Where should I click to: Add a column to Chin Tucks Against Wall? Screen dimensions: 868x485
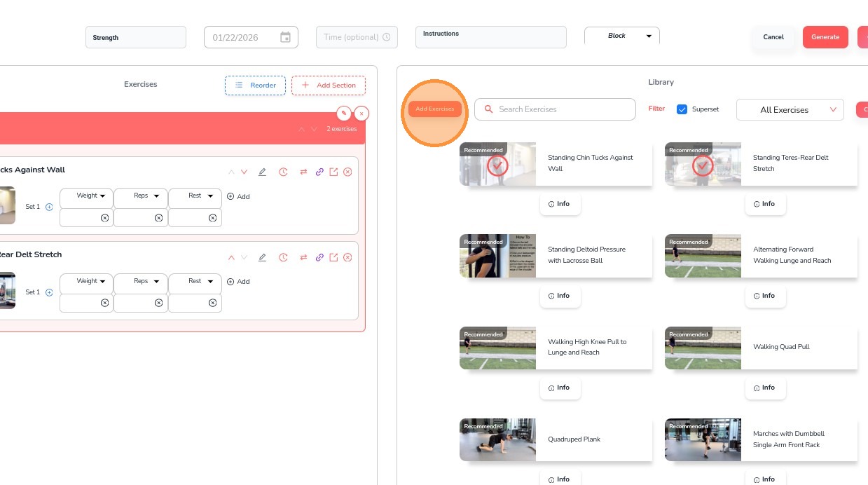point(238,197)
